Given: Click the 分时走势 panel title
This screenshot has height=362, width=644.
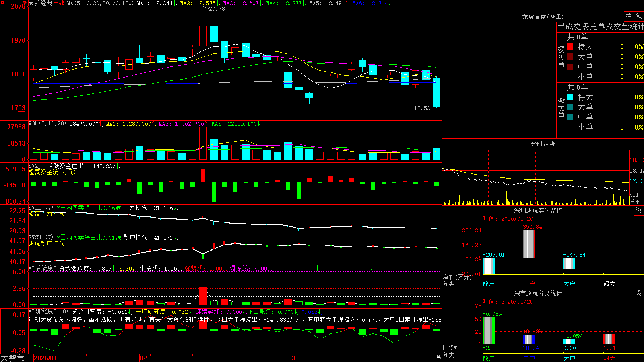Looking at the screenshot, I should tap(543, 144).
